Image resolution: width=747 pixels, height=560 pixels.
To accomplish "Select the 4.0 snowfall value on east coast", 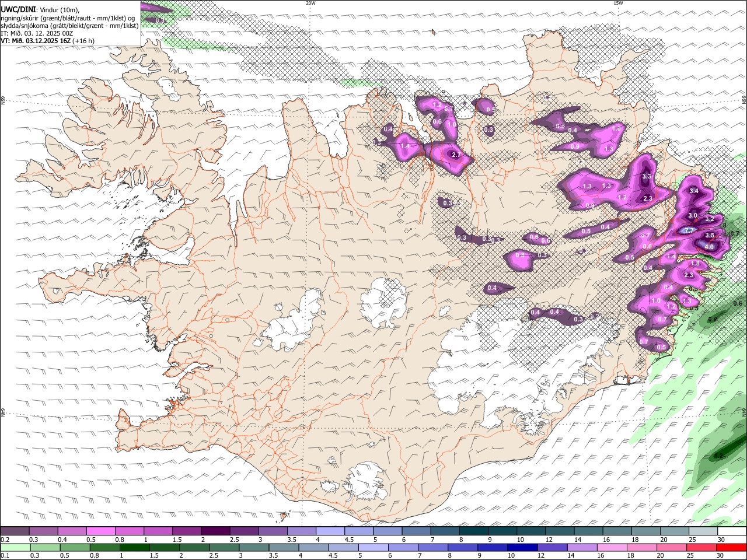I will click(x=710, y=247).
